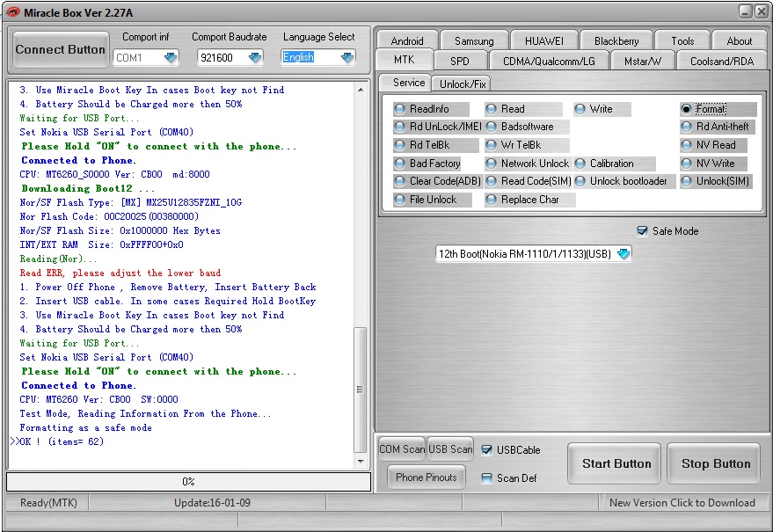Viewport: 773px width, 532px height.
Task: Click the log scrollbar down arrow
Action: (x=361, y=462)
